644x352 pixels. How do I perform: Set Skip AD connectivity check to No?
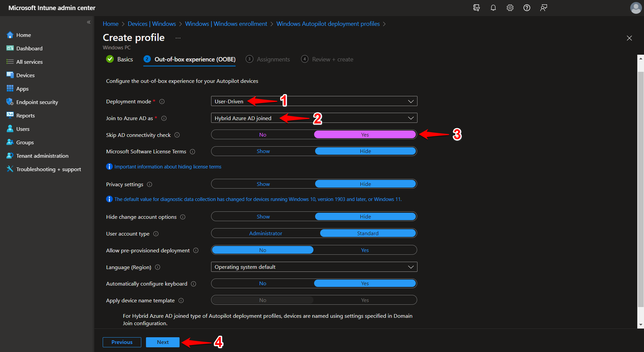pos(263,135)
